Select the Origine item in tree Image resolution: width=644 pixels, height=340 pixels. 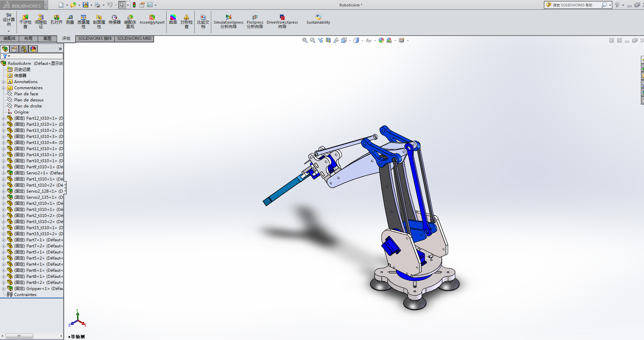[21, 112]
